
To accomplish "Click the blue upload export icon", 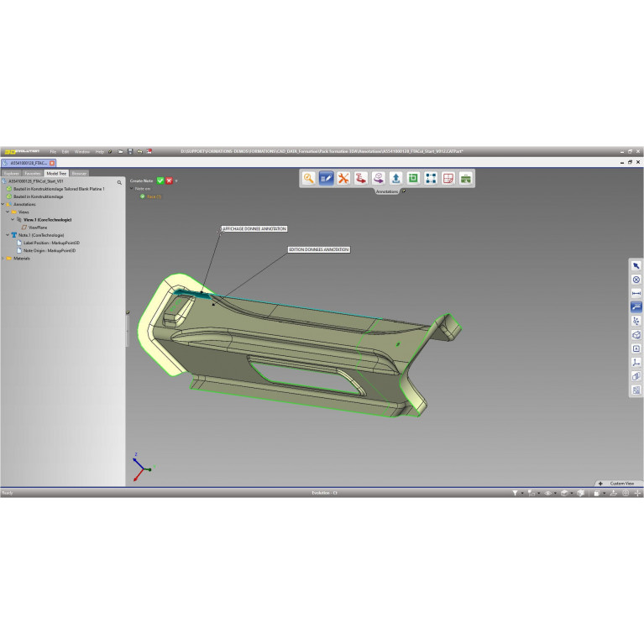I will pos(396,178).
